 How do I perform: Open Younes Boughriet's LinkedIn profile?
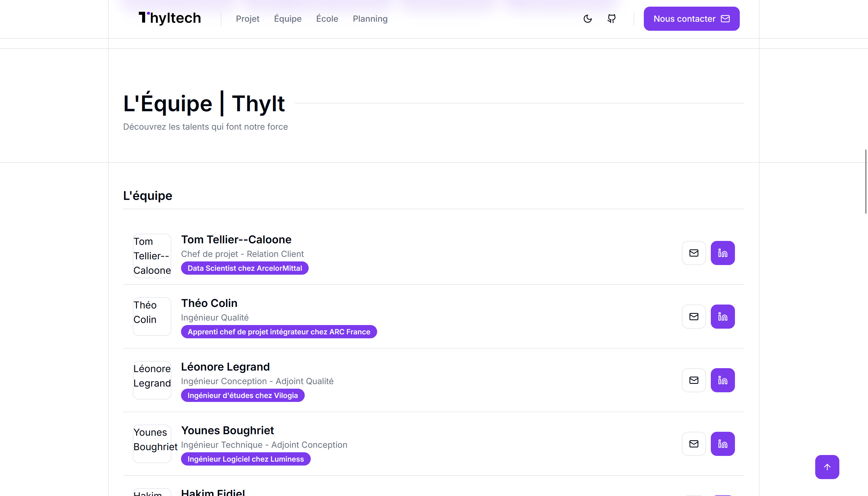coord(723,444)
